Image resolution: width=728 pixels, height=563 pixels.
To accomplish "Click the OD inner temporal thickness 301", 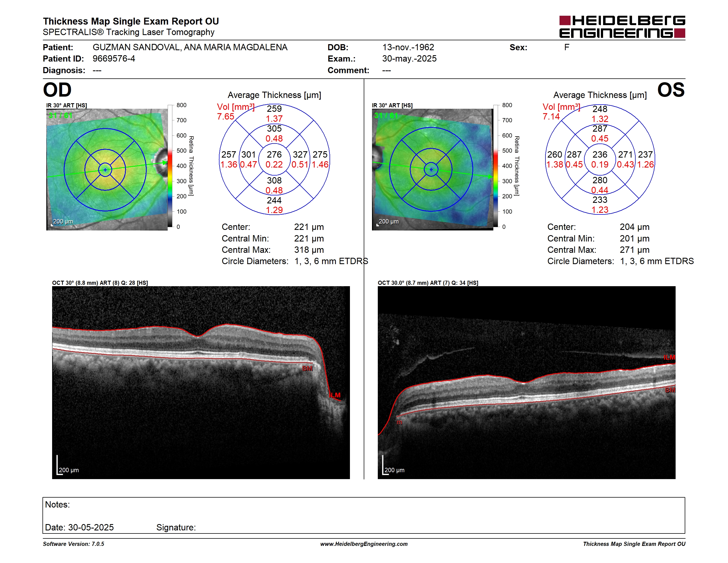I will coord(249,155).
